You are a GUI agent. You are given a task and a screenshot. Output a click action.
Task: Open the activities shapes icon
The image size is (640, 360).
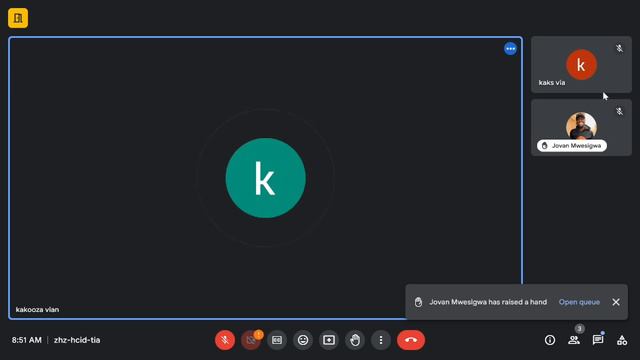[622, 340]
